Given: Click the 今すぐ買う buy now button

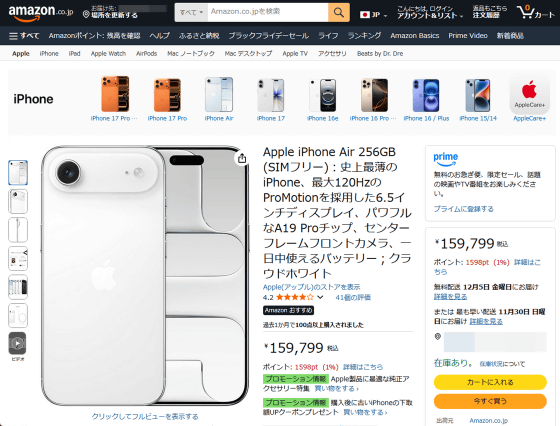Looking at the screenshot, I should tap(490, 401).
